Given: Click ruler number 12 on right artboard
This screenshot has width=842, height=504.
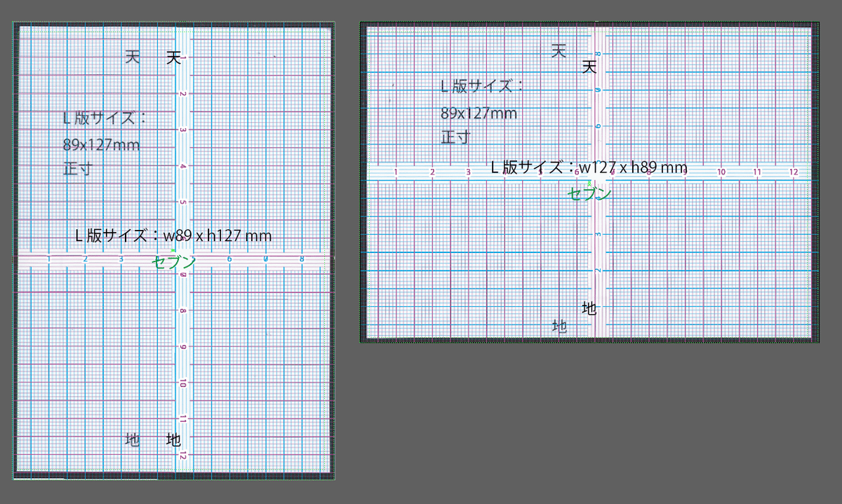Looking at the screenshot, I should coord(793,172).
